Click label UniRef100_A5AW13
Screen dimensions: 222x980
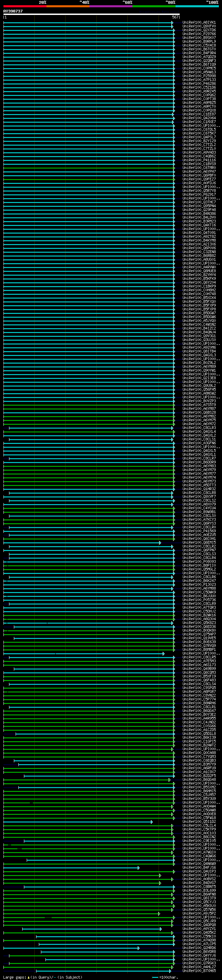coord(199,72)
